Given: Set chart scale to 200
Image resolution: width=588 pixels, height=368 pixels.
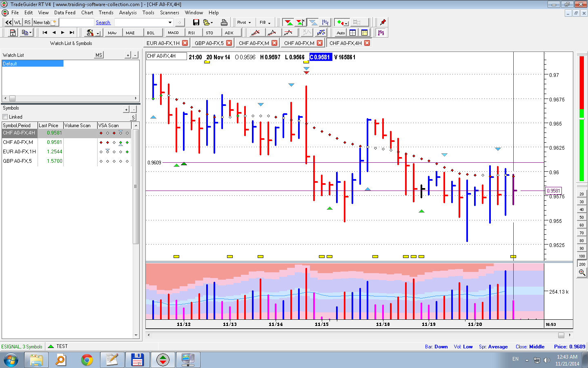Looking at the screenshot, I should click(582, 264).
